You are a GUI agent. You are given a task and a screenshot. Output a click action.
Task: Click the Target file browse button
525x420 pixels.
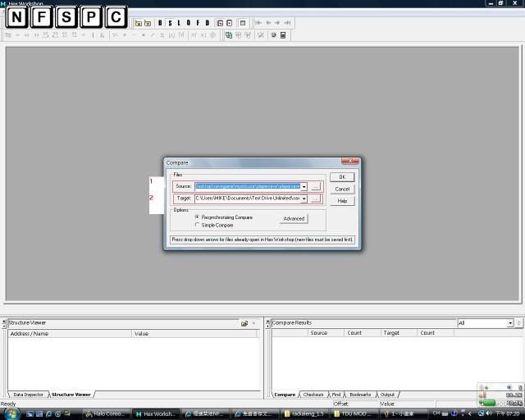[x=316, y=199]
